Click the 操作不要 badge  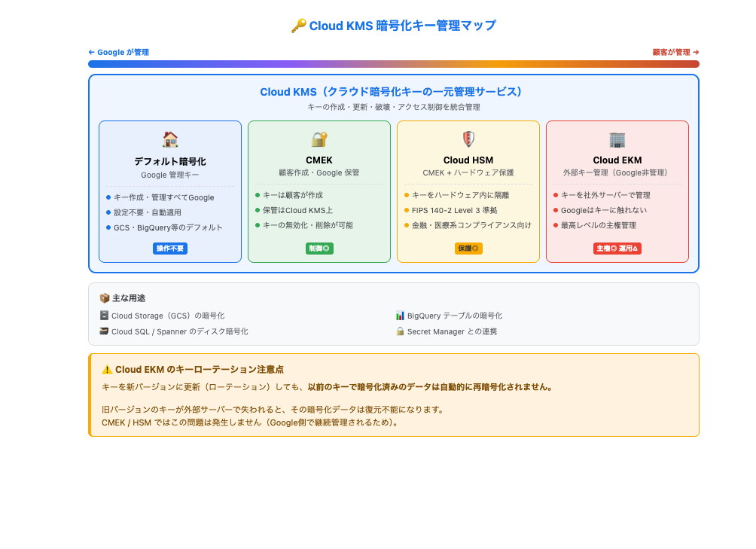click(170, 249)
